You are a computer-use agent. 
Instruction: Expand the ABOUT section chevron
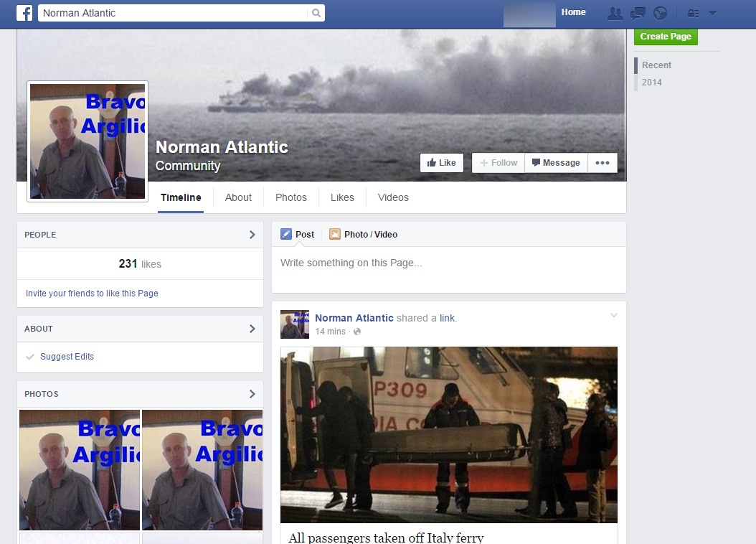tap(252, 329)
